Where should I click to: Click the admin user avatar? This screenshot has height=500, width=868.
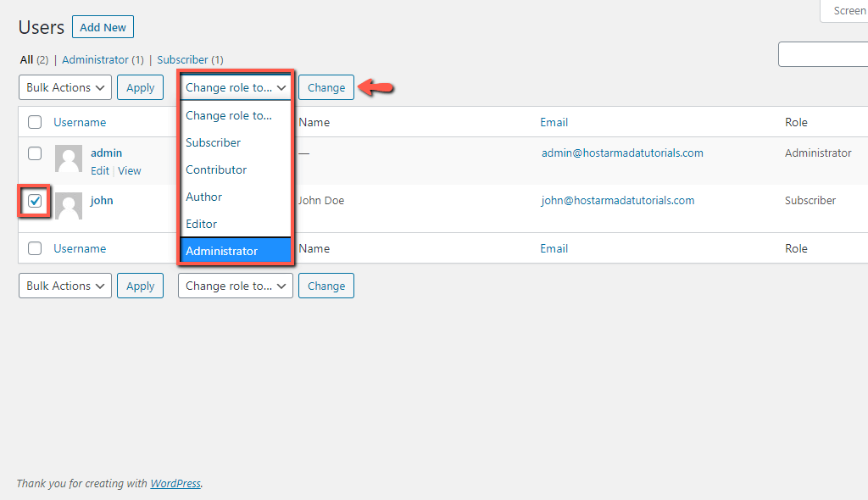pos(69,159)
